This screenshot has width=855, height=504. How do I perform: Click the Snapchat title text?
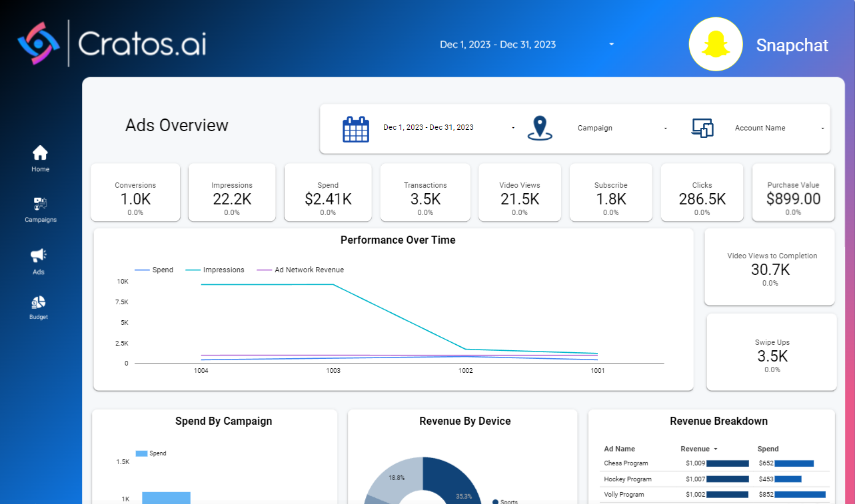point(792,45)
